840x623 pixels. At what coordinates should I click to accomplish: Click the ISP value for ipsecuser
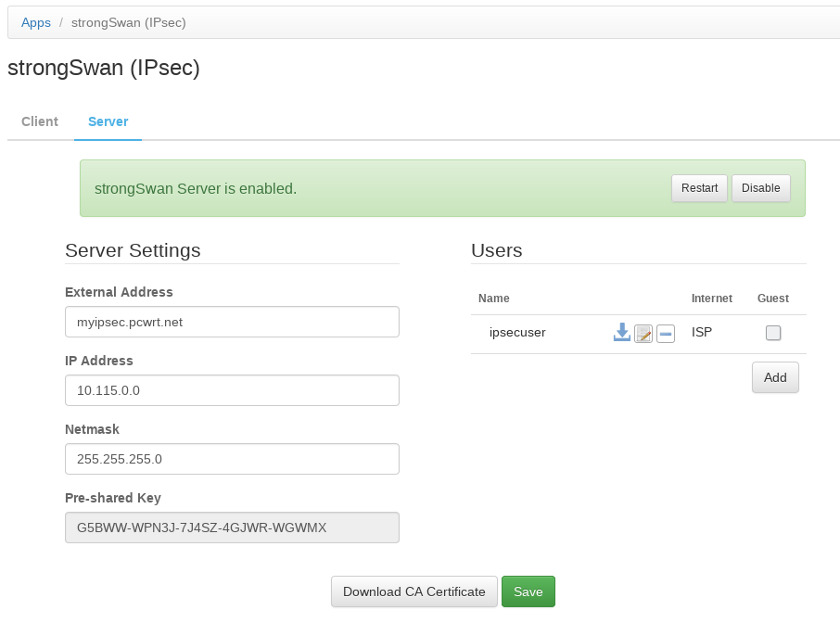click(x=702, y=333)
